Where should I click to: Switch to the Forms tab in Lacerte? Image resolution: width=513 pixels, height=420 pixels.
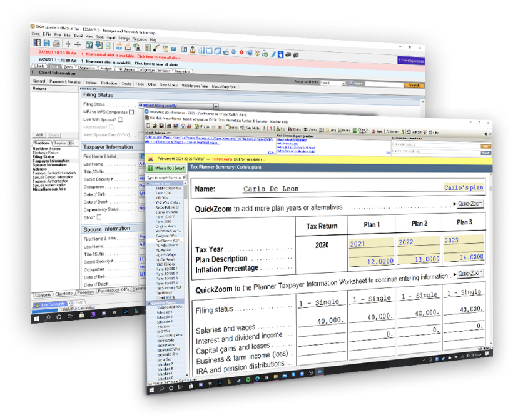[68, 67]
